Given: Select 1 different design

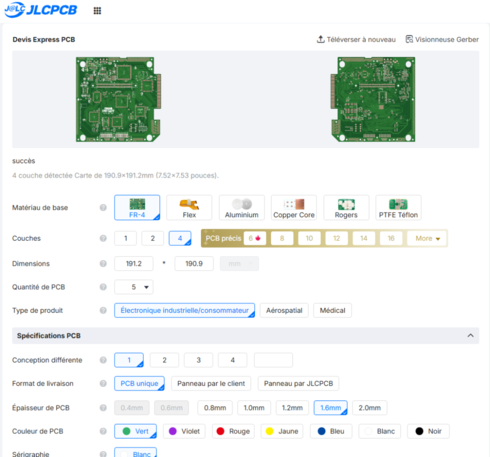Looking at the screenshot, I should 129,360.
